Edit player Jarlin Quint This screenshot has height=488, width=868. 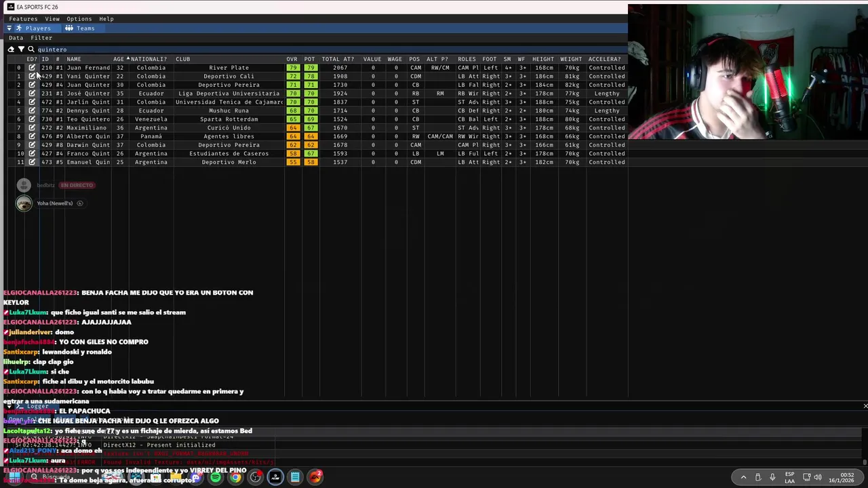coord(32,102)
